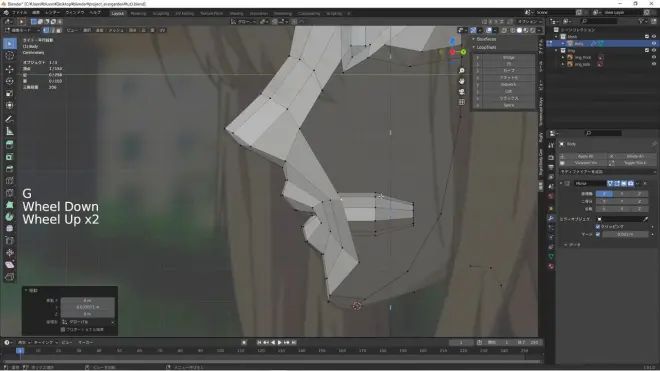
Task: Open the Object Data mesh tab
Action: coord(551,256)
